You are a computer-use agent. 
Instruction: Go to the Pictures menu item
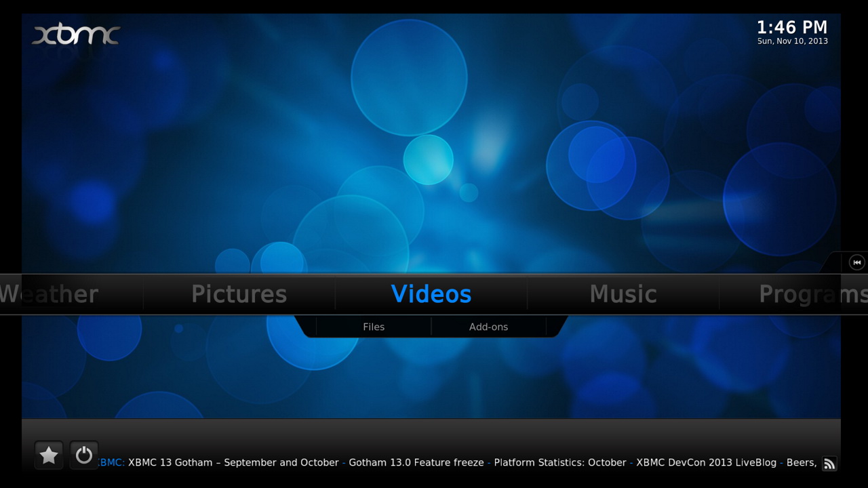239,294
